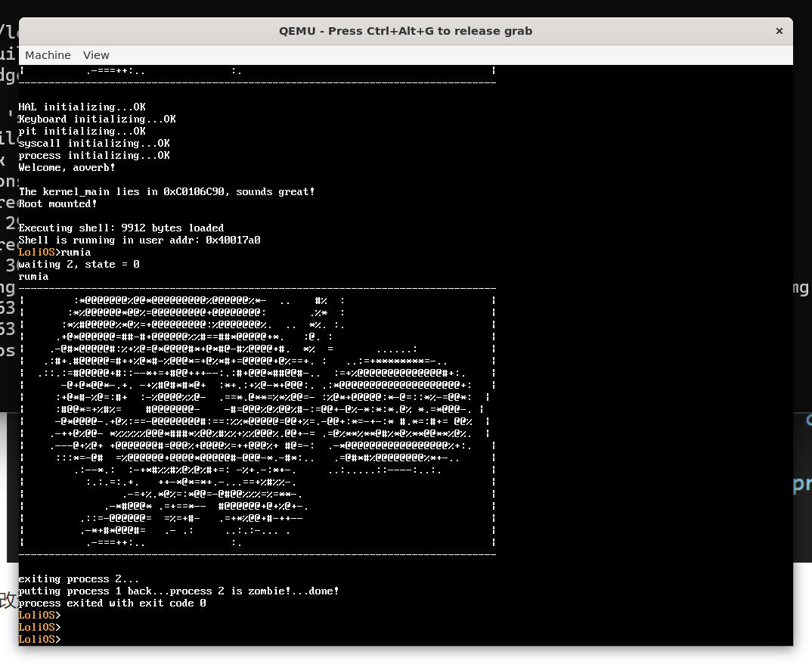Viewport: 812px width, 667px height.
Task: Click the 'Welcome, aoverb!' message
Action: [x=67, y=167]
